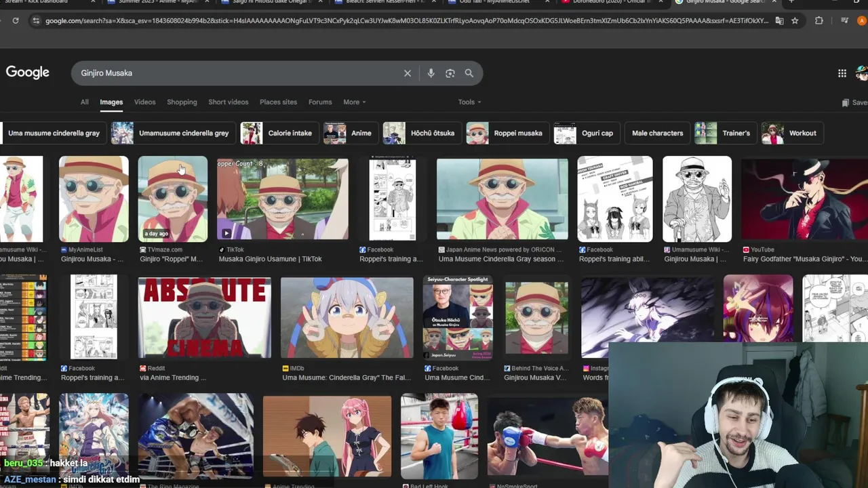
Task: Filter by Calorie intake chip
Action: coord(279,134)
